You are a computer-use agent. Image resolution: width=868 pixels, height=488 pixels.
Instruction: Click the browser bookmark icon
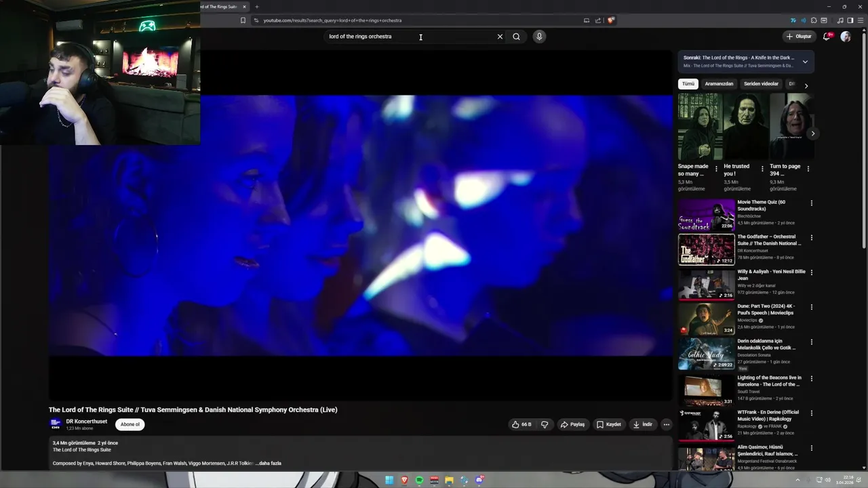click(x=243, y=20)
